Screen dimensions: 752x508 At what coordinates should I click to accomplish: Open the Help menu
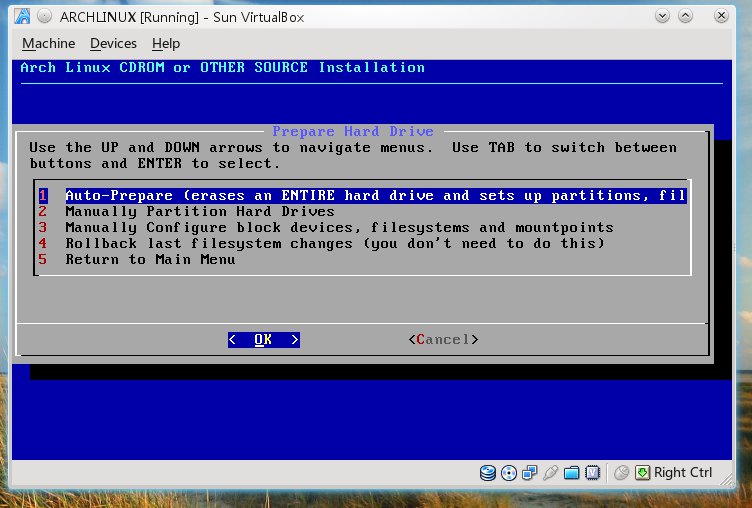click(166, 44)
